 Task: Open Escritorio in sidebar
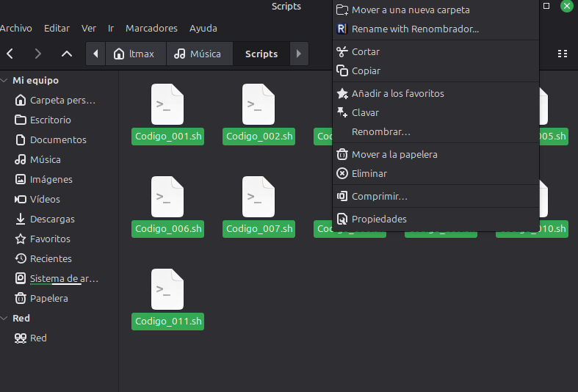(59, 120)
